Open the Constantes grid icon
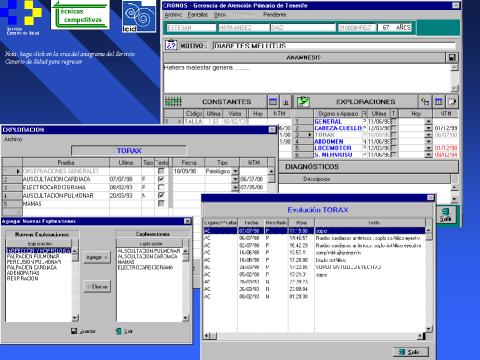The width and height of the screenshot is (480, 360). (x=173, y=102)
